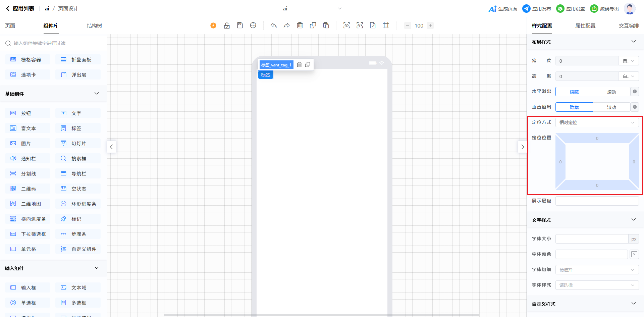Click the save page icon in toolbar
This screenshot has height=317, width=644.
(240, 25)
